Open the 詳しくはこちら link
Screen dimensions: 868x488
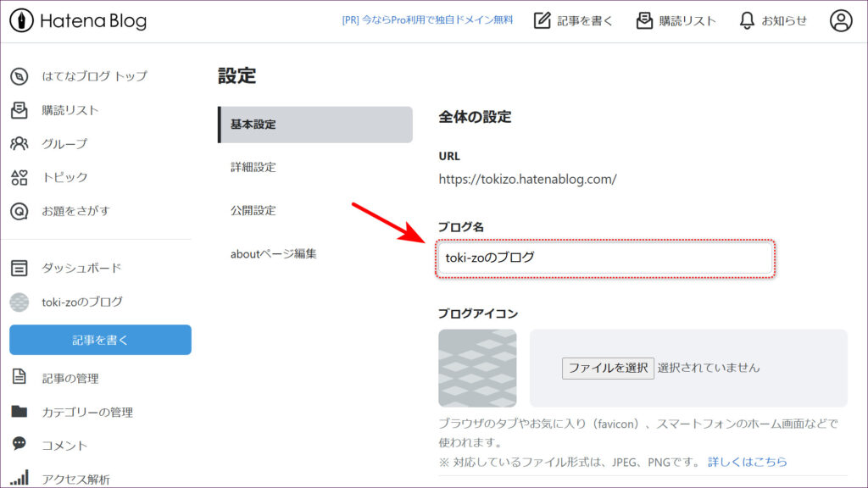tap(747, 462)
